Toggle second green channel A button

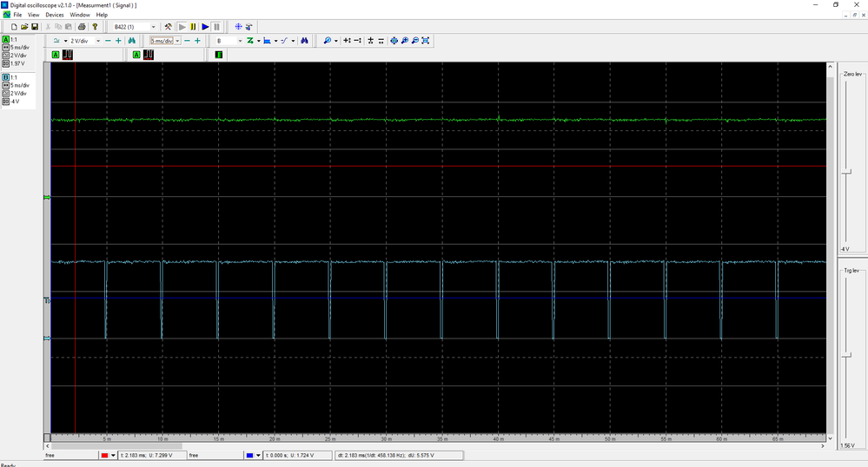tap(136, 55)
